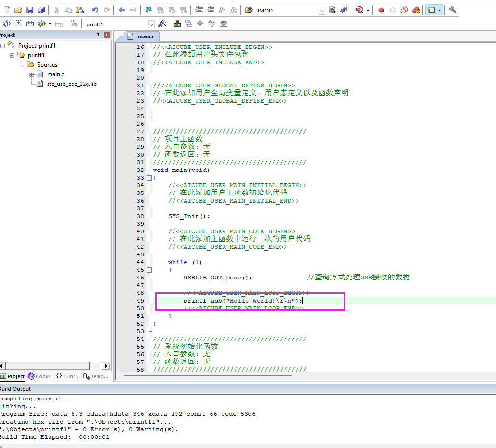Create a new file with the New icon
This screenshot has height=448, width=496.
(7, 11)
